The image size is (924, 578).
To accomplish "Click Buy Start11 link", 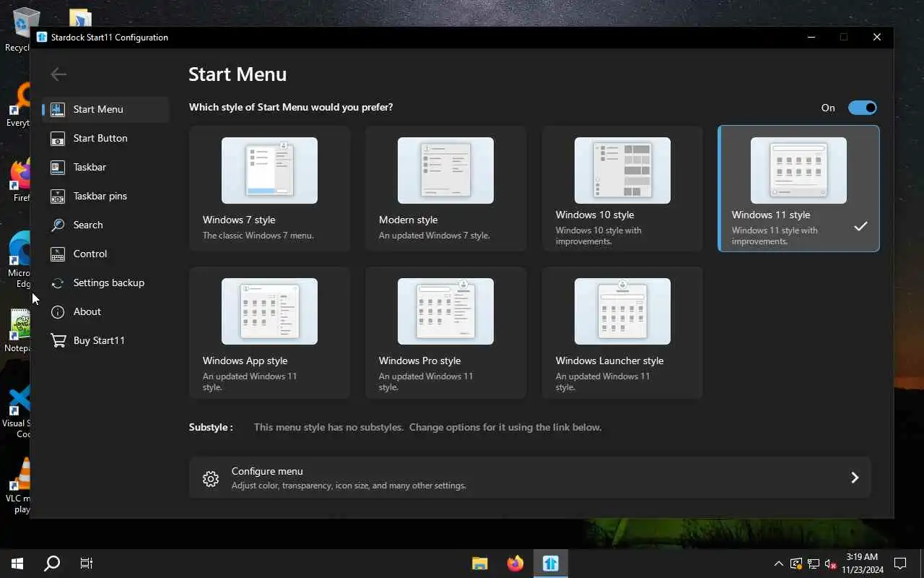I will click(105, 340).
